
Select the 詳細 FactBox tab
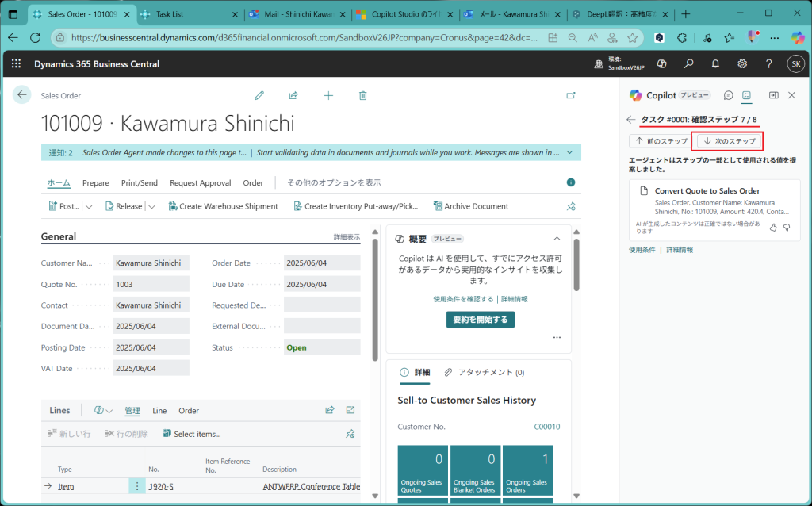416,372
